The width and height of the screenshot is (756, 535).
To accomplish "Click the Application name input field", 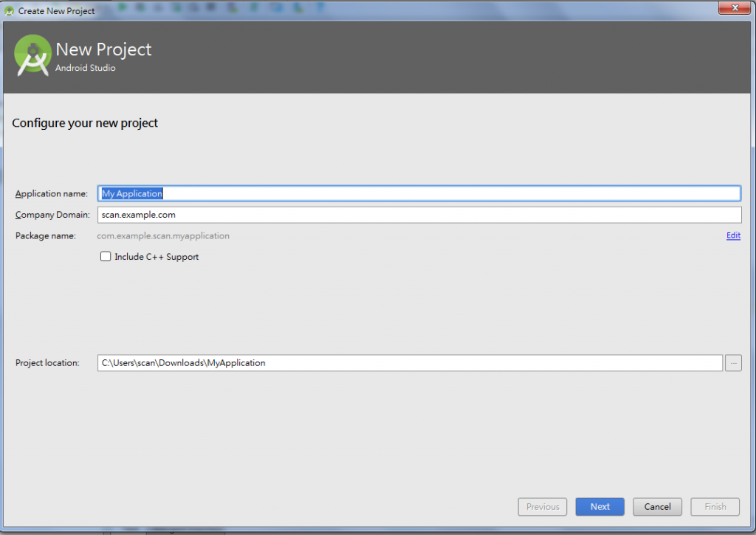I will [x=419, y=193].
